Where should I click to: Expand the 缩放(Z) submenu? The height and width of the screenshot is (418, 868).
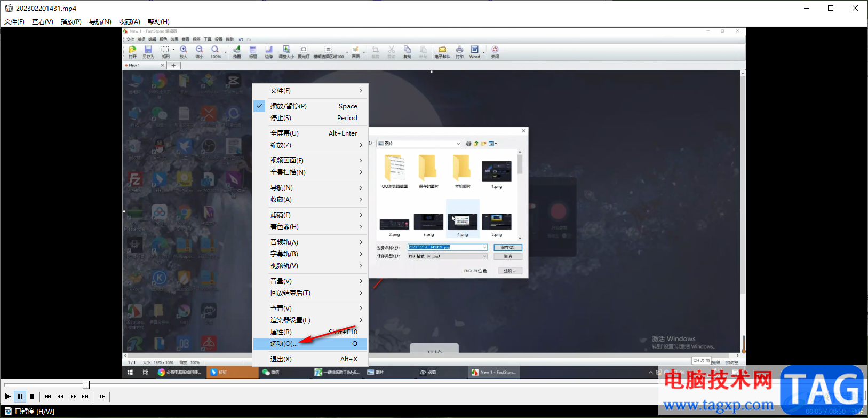coord(310,145)
